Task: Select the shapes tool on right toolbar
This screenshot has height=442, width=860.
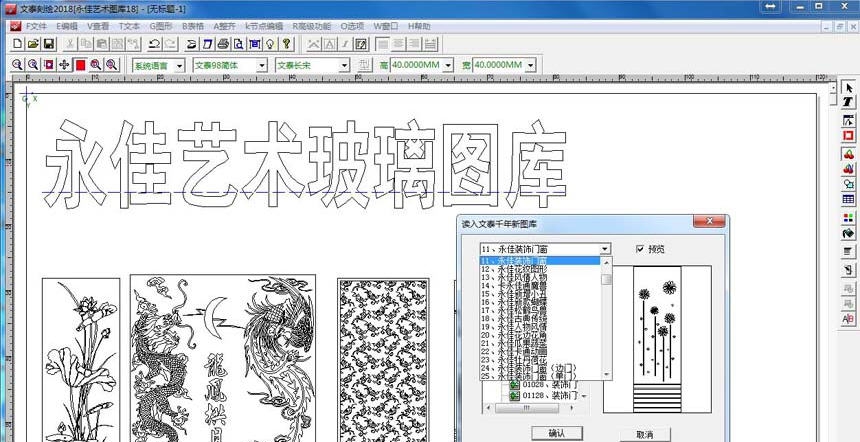Action: click(848, 184)
